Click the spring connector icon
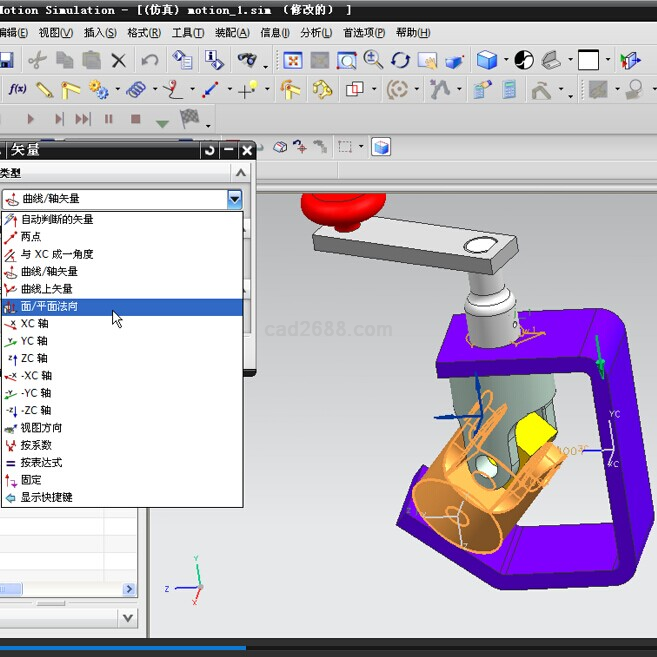 tap(136, 90)
